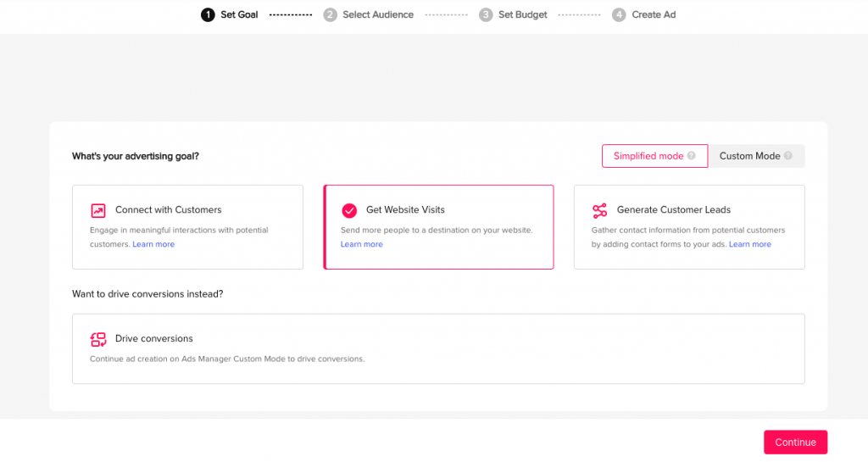Open Learn more under Generate Customer Leads
Screen dimensions: 868x462
tap(750, 244)
